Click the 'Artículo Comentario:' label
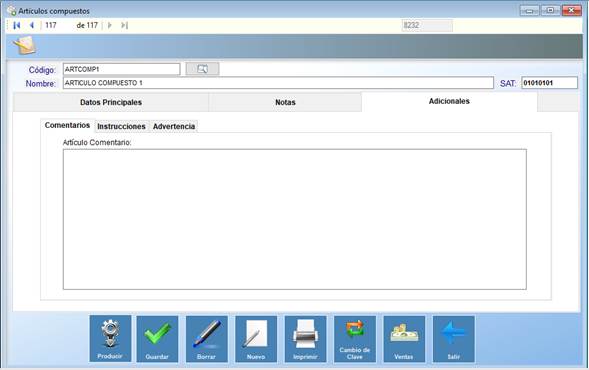The image size is (589, 370). coord(97,142)
